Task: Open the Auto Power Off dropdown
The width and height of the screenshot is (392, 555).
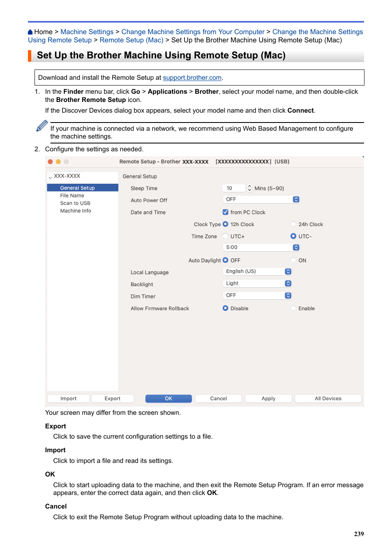Action: 261,199
